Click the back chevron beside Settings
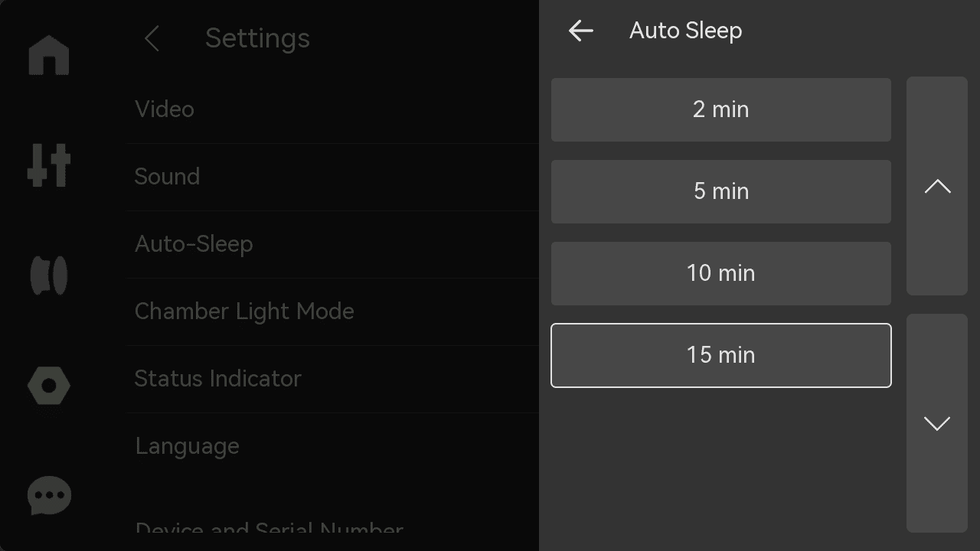This screenshot has width=980, height=551. tap(152, 38)
